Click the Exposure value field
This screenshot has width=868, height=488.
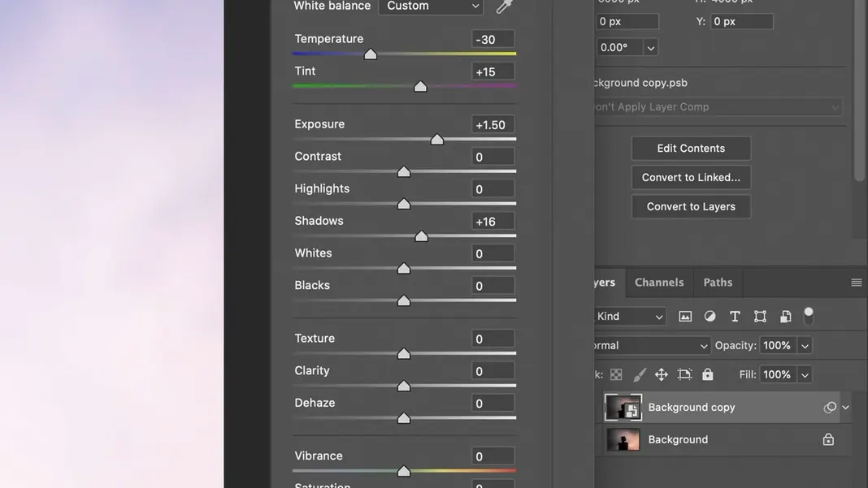(493, 125)
